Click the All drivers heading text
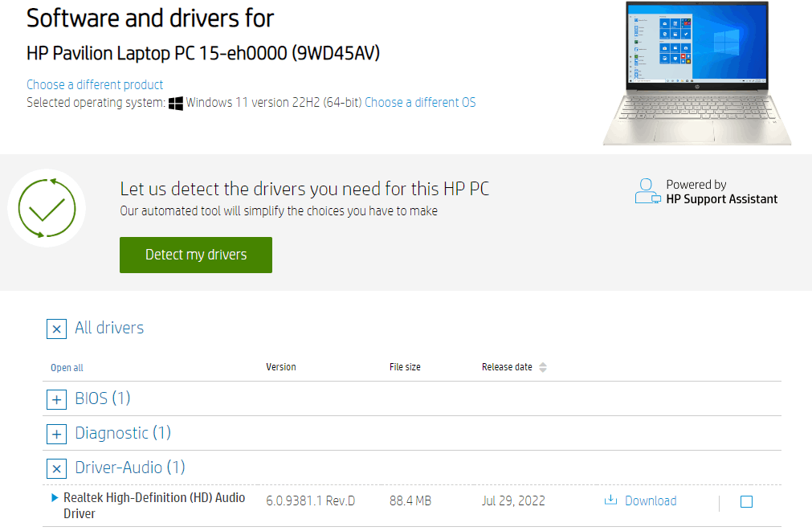This screenshot has height=531, width=812. pyautogui.click(x=109, y=328)
